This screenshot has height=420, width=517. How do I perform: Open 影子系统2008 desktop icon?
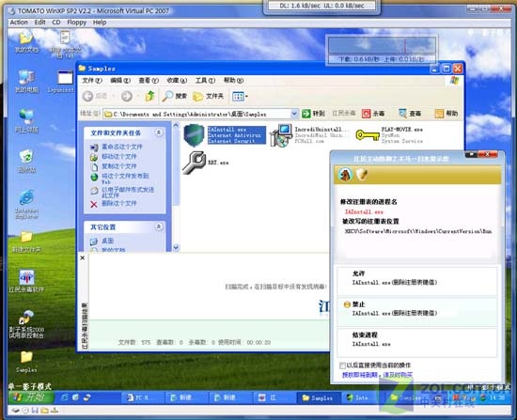coord(26,324)
